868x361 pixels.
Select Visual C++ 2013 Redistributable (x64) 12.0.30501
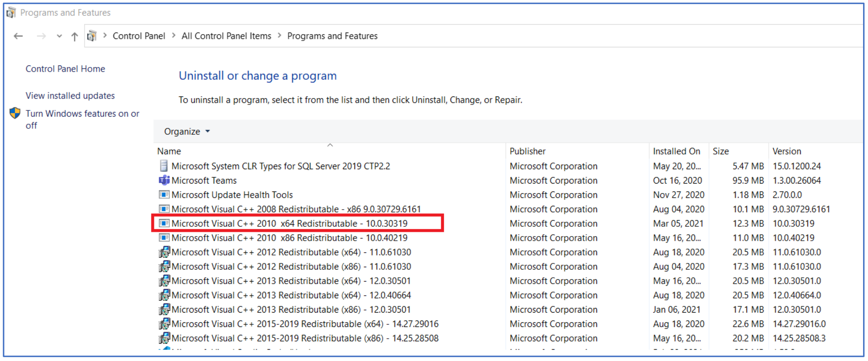tap(291, 281)
